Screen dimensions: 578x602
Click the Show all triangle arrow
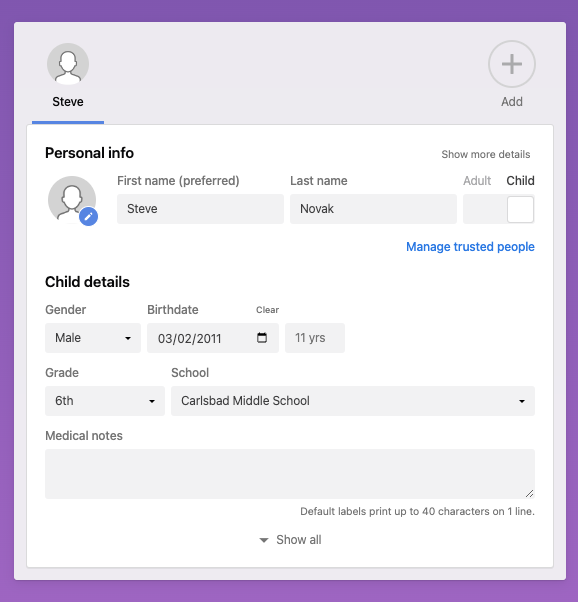pyautogui.click(x=264, y=540)
